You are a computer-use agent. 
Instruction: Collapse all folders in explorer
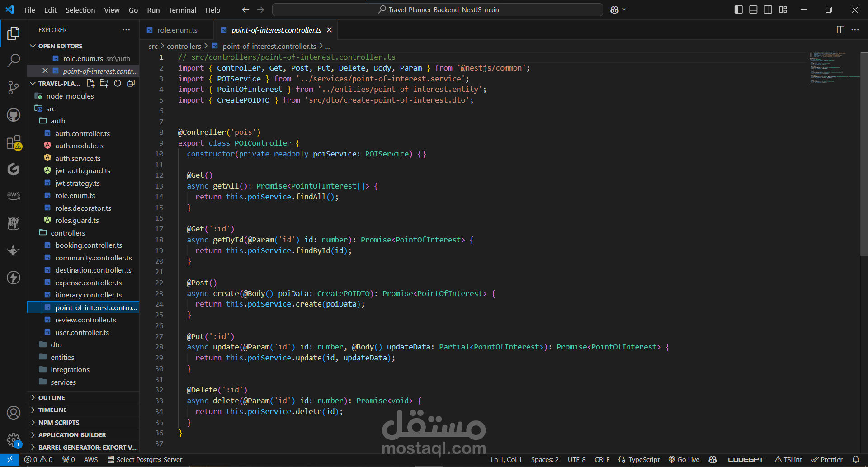[x=131, y=83]
